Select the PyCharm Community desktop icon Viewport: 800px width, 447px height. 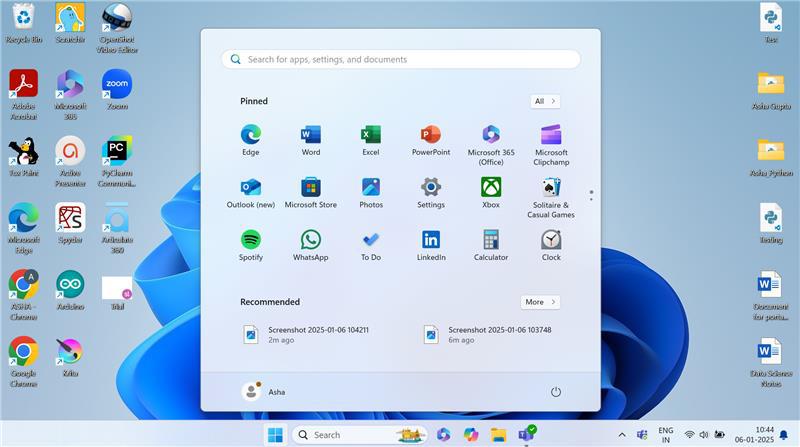(x=117, y=161)
